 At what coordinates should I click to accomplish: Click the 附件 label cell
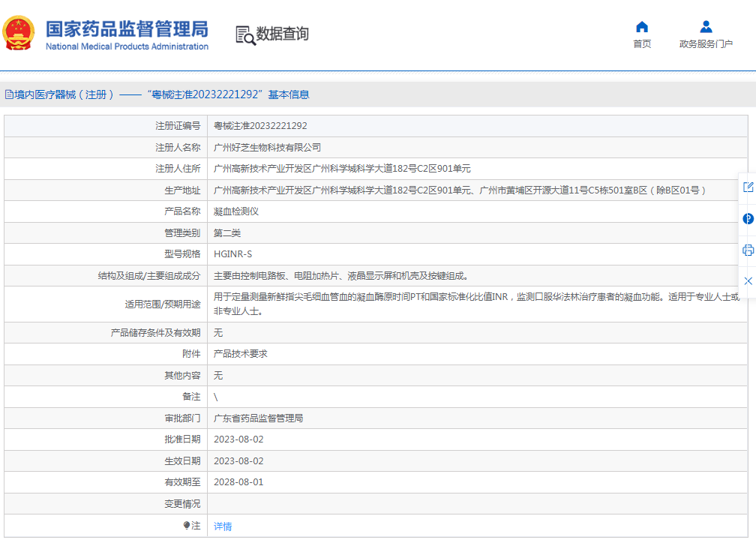pos(106,353)
